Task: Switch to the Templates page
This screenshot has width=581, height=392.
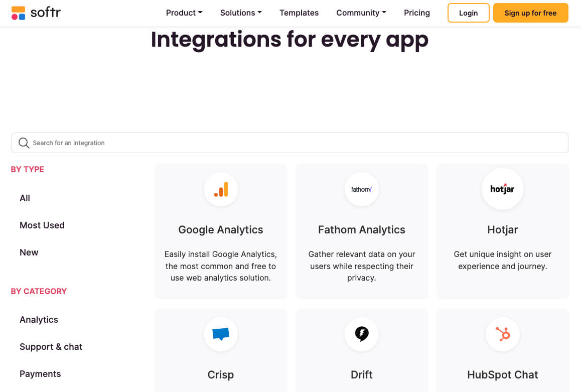Action: click(x=299, y=13)
